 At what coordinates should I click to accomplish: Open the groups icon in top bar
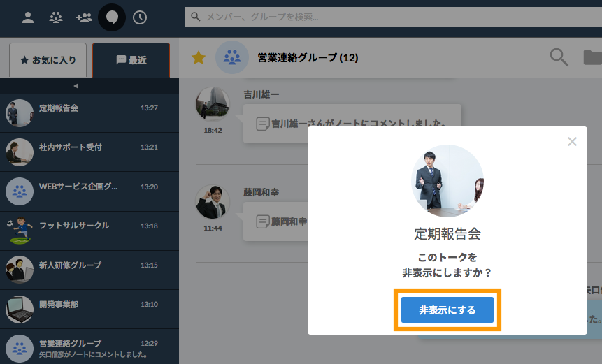coord(56,17)
